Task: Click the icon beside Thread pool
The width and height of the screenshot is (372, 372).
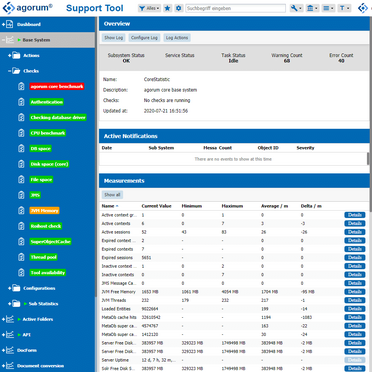Action: 21,257
